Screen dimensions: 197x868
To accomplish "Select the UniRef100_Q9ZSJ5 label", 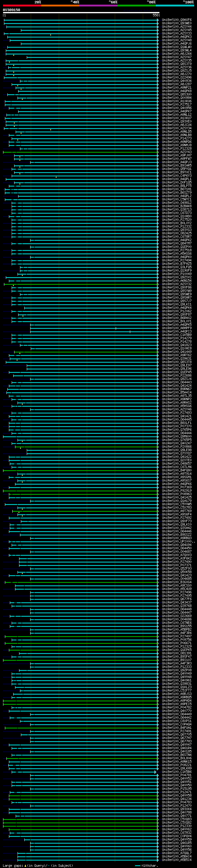I will tap(176, 71).
